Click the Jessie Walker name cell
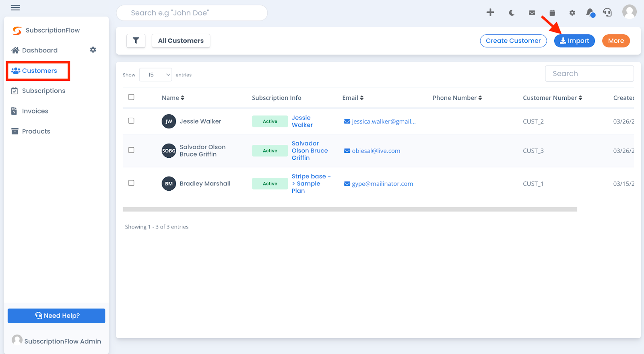The width and height of the screenshot is (644, 354). [x=200, y=121]
